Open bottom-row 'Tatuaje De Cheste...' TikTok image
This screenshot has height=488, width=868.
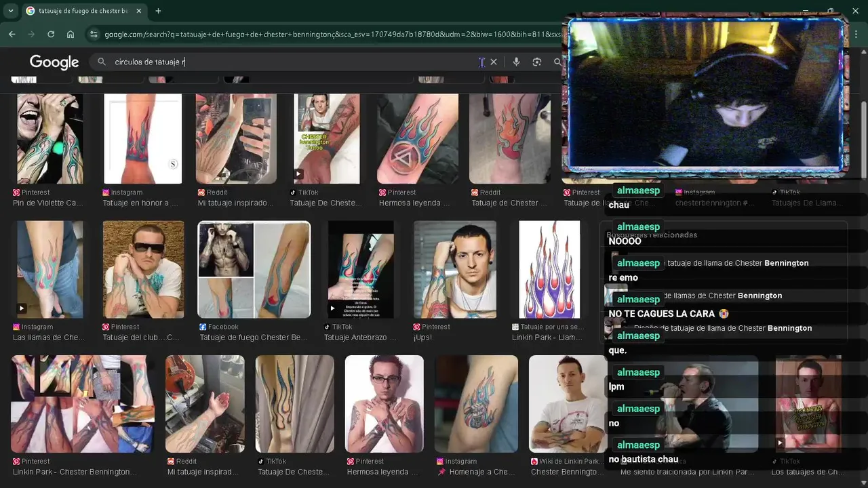pyautogui.click(x=294, y=404)
